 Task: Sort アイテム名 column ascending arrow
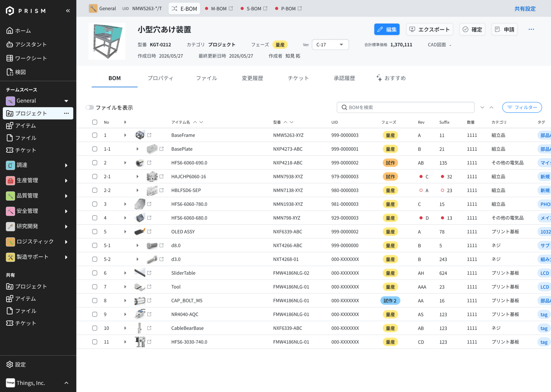pos(195,122)
